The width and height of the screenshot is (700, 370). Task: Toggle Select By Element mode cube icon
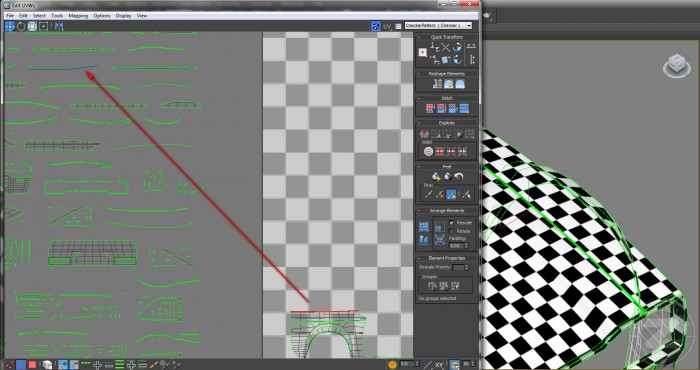[48, 365]
